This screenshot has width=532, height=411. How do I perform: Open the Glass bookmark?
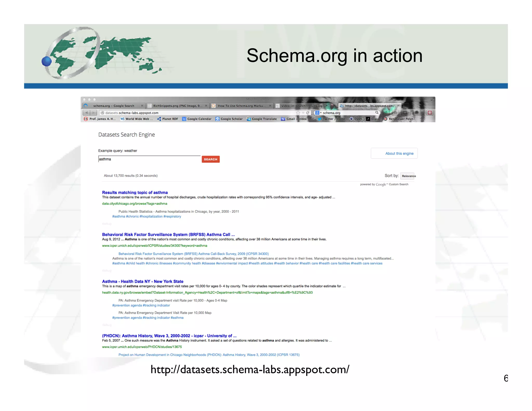pyautogui.click(x=373, y=119)
